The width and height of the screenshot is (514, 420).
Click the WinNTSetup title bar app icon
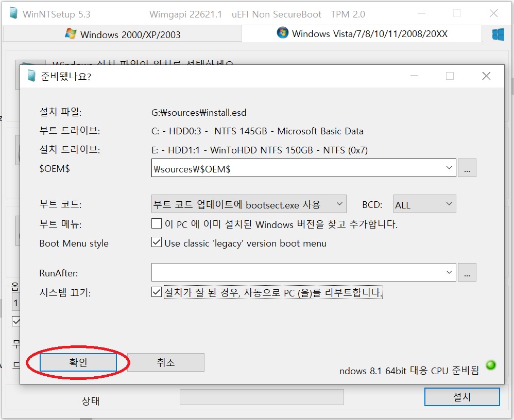13,14
